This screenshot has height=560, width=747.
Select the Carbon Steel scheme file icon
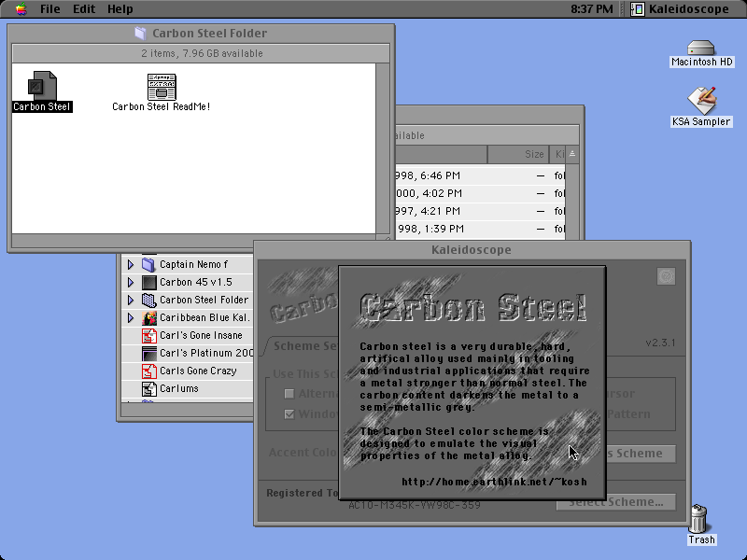[x=42, y=86]
